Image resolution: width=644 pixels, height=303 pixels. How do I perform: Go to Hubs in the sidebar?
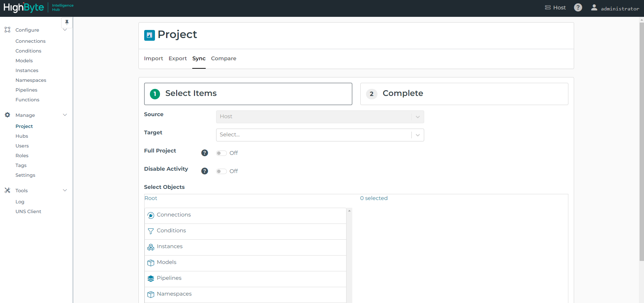coord(22,136)
